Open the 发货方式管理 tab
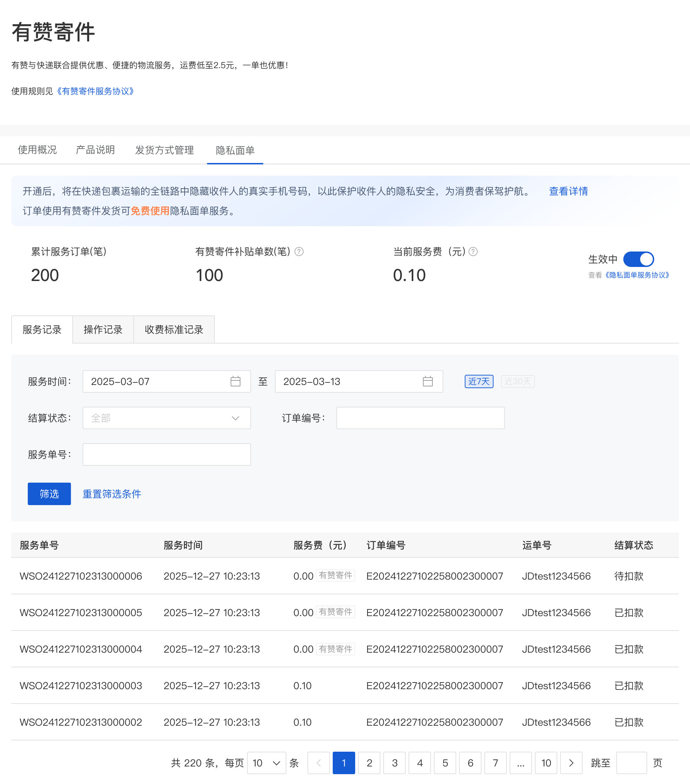 165,150
